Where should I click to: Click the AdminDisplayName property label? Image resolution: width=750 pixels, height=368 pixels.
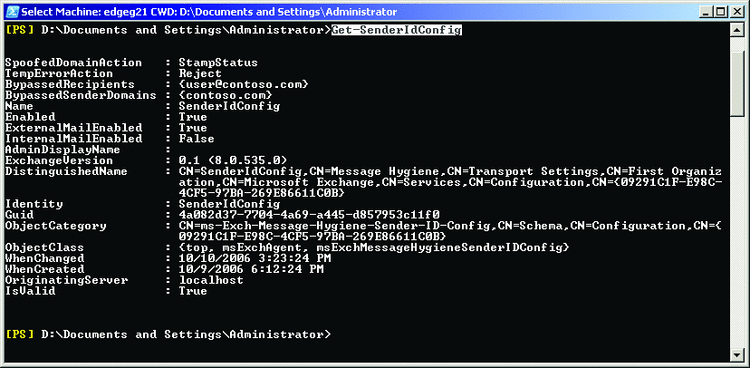(63, 150)
